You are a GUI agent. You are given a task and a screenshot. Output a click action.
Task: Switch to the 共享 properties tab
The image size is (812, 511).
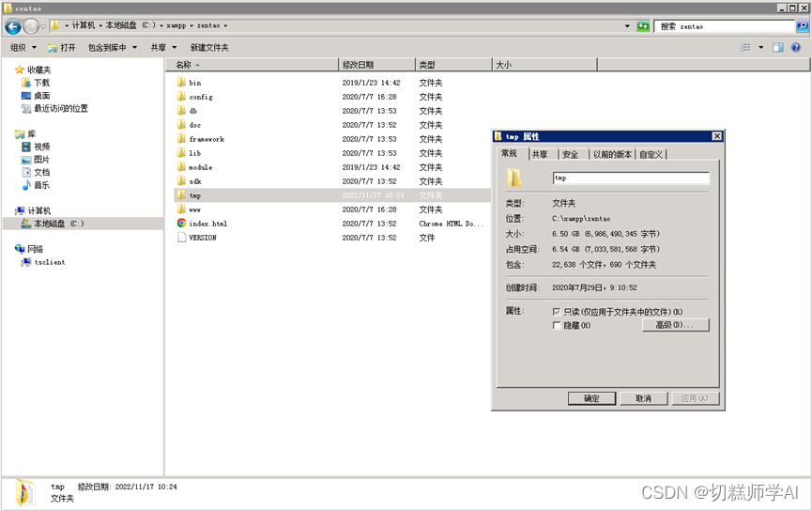540,154
